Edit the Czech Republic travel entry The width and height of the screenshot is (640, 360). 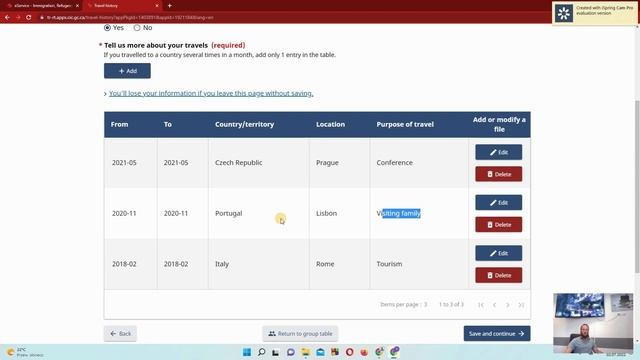[x=498, y=152]
